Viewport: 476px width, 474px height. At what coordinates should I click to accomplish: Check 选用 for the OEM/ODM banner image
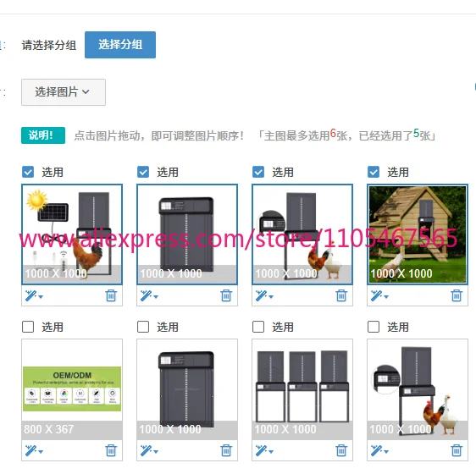[x=28, y=327]
